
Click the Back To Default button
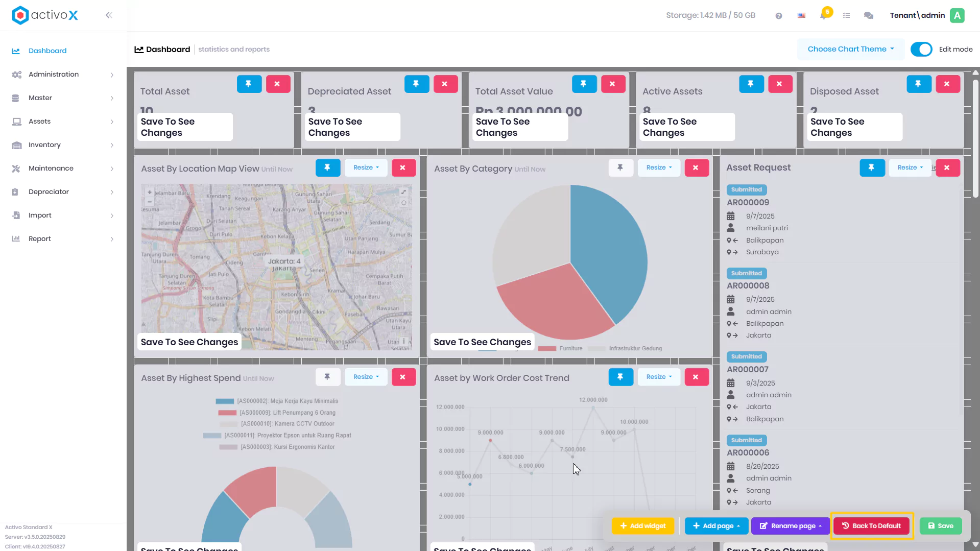(872, 526)
